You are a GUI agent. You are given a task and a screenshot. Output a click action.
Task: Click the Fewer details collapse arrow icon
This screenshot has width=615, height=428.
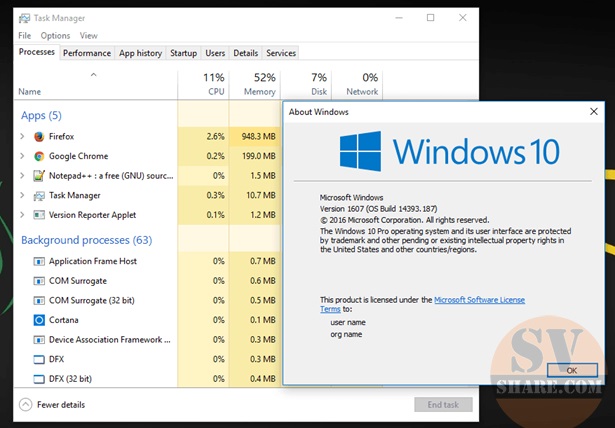25,404
